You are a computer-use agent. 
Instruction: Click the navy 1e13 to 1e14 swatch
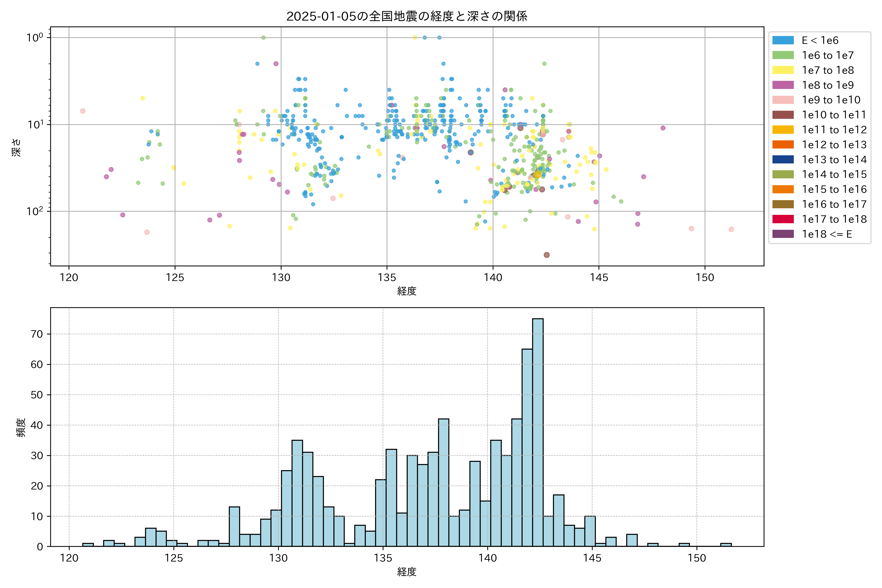pos(783,159)
